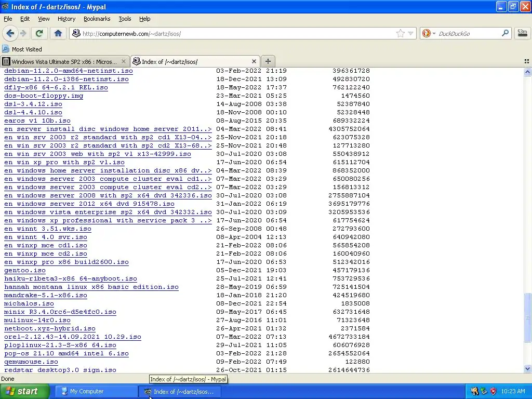532x399 pixels.
Task: Click the Forward arrow button
Action: (23, 33)
